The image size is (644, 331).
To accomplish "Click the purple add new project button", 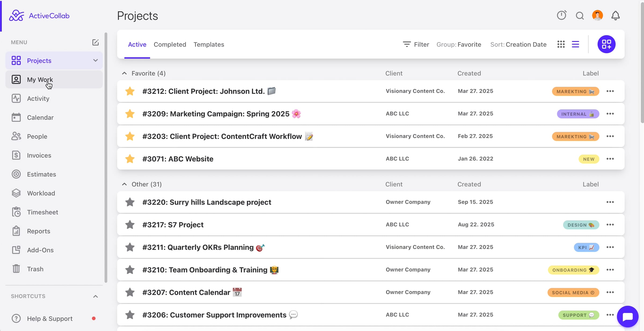I will 606,44.
